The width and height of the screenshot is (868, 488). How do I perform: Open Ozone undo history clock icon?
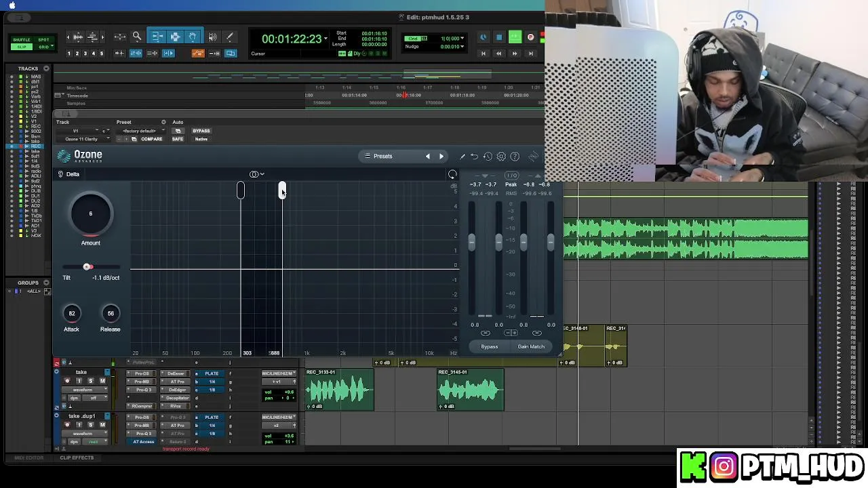click(488, 157)
